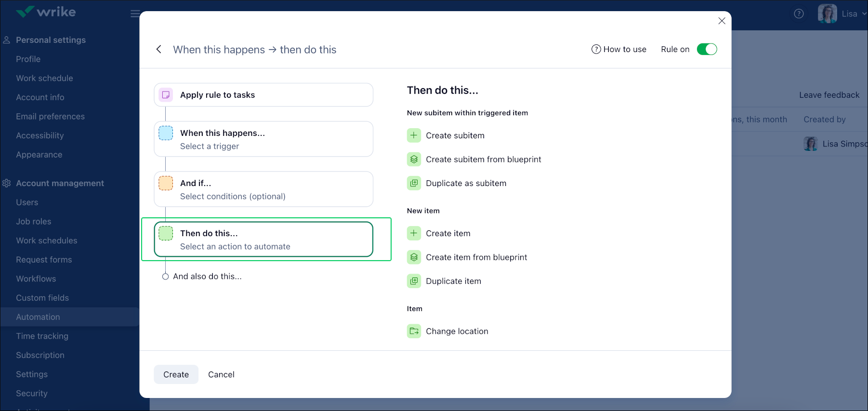Image resolution: width=868 pixels, height=411 pixels.
Task: Select the When this happens trigger step
Action: click(263, 139)
